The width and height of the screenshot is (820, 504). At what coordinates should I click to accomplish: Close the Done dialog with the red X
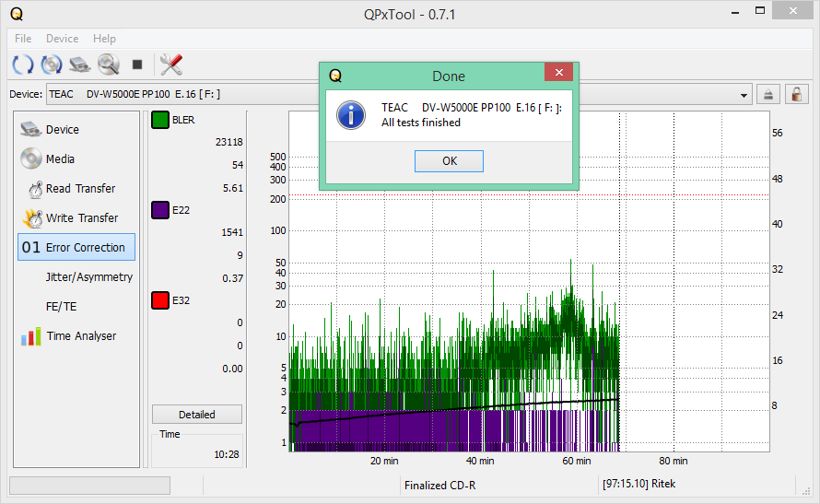558,72
